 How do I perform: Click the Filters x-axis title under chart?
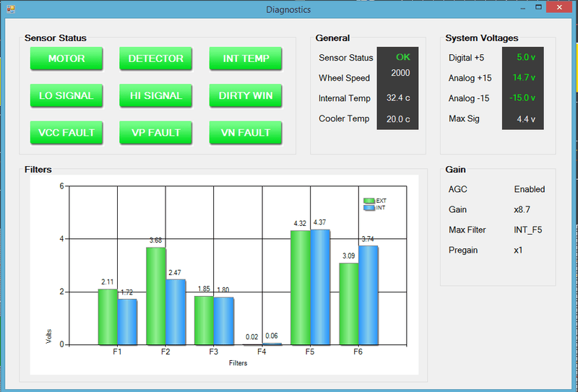pos(238,363)
